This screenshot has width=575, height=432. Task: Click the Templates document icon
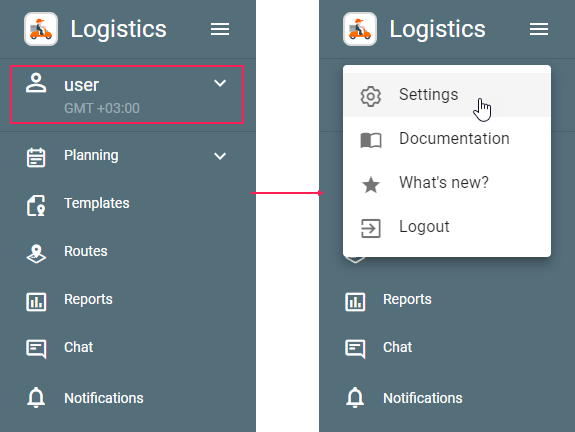pos(36,205)
